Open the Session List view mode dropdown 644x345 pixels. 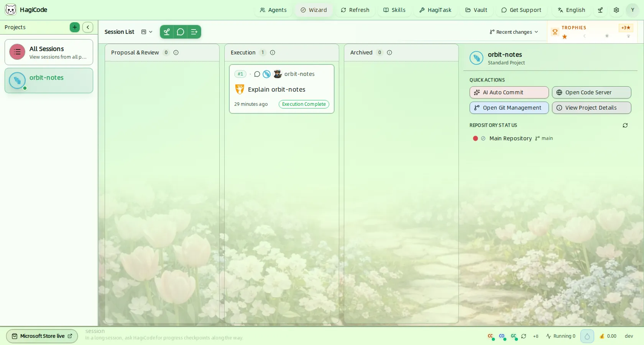point(147,32)
